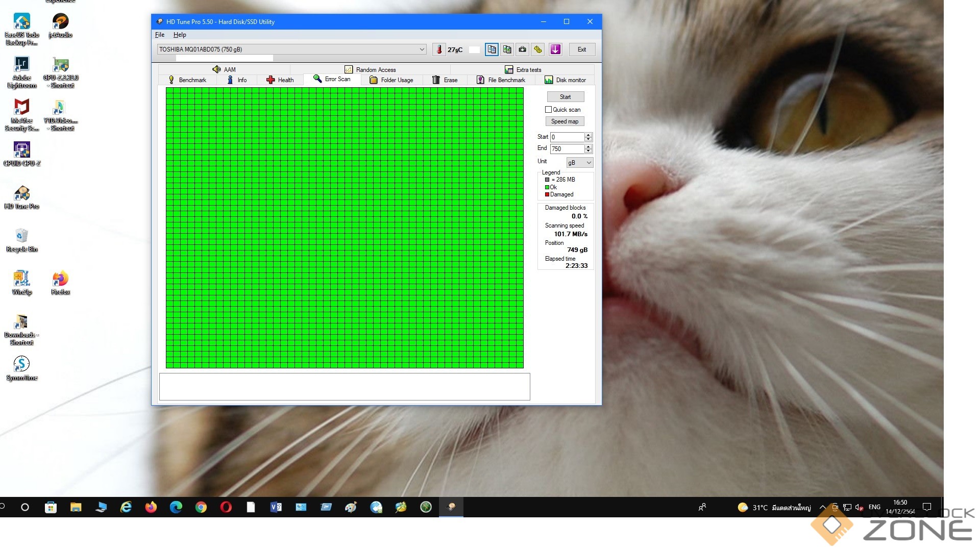
Task: Copy screenshot to clipboard toolbar icon
Action: 507,49
